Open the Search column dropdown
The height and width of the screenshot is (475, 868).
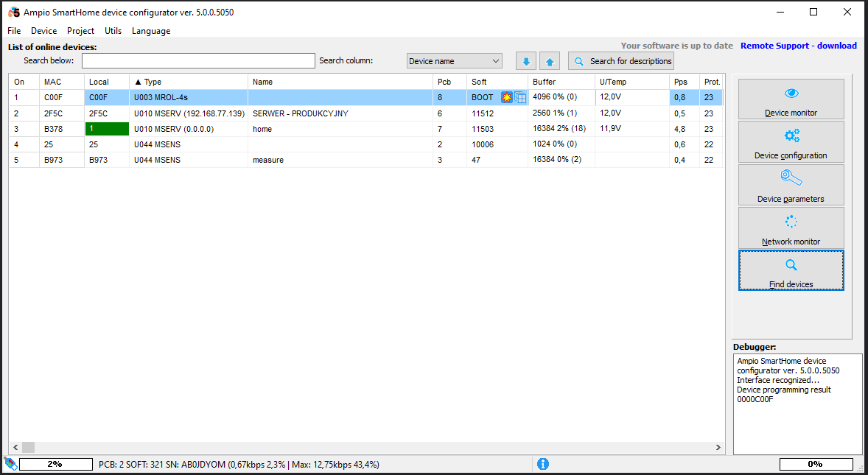pyautogui.click(x=454, y=61)
